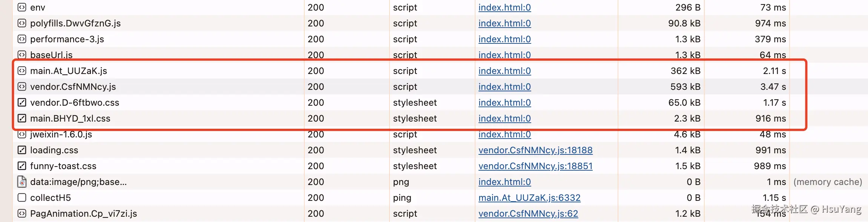Open initiator link for main.BHYD_1xl.css
The image size is (868, 222).
[505, 118]
